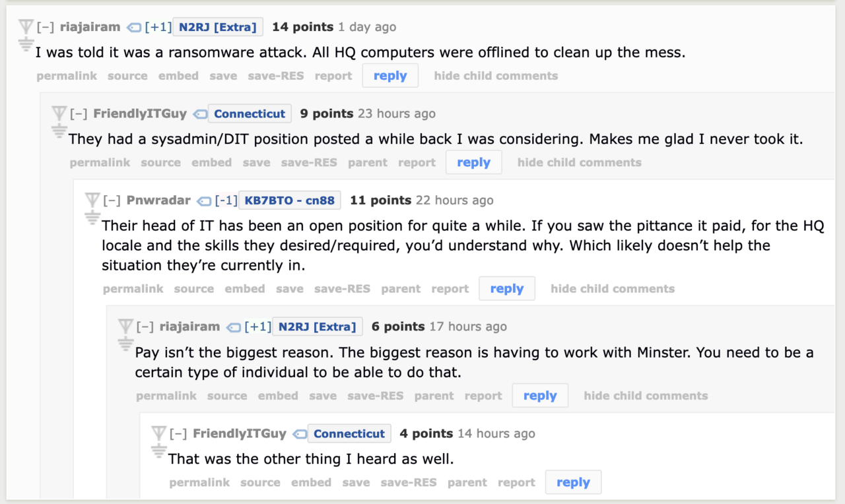Collapse FriendlyITGuy's 4-point comment
845x504 pixels.
click(x=178, y=434)
